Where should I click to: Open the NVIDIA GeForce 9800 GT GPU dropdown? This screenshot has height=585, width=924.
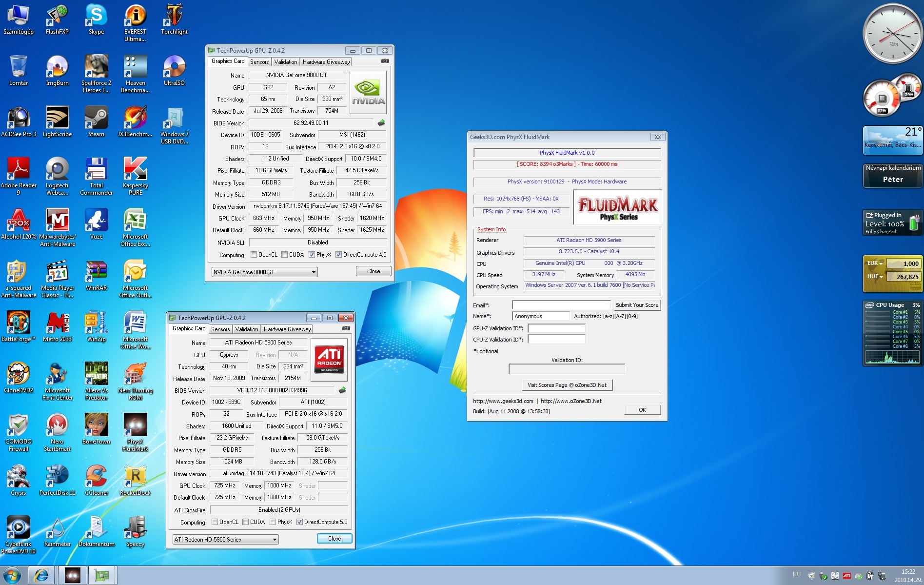[265, 272]
